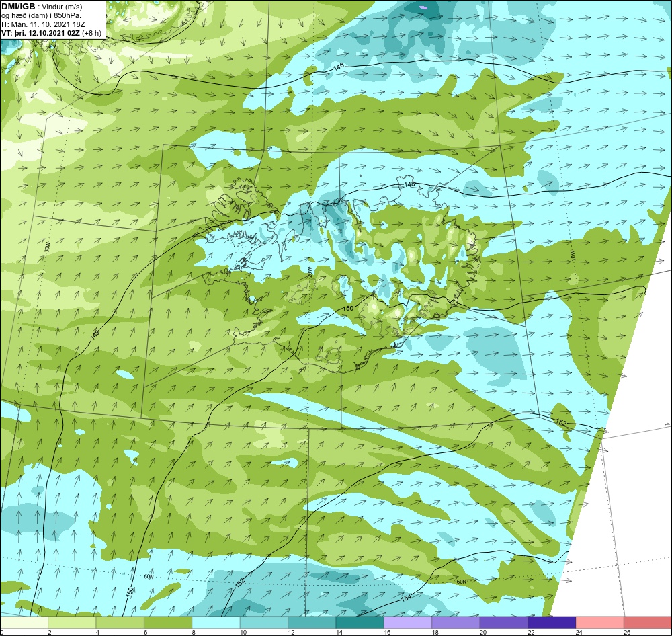Click legend value '24'
Image resolution: width=672 pixels, height=636 pixels.
[579, 632]
